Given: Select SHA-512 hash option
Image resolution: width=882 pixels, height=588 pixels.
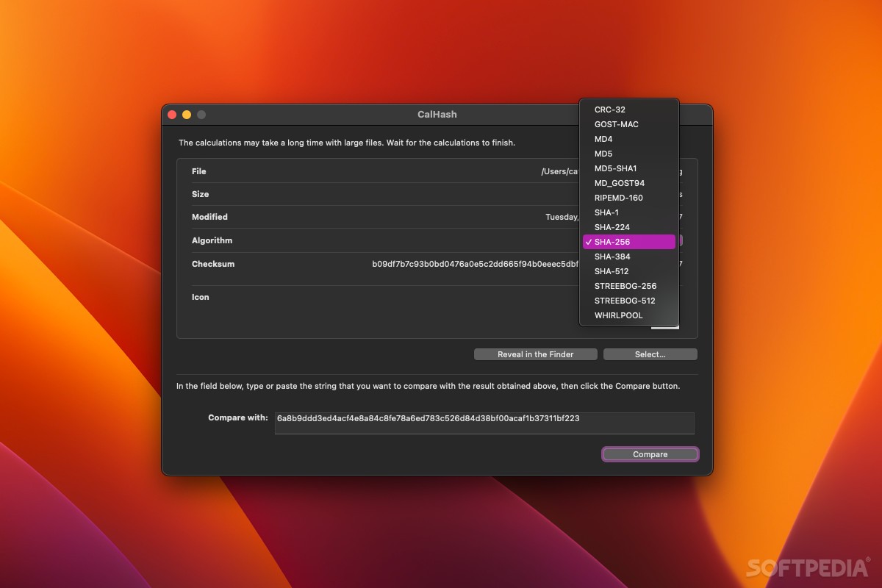Looking at the screenshot, I should [x=629, y=271].
